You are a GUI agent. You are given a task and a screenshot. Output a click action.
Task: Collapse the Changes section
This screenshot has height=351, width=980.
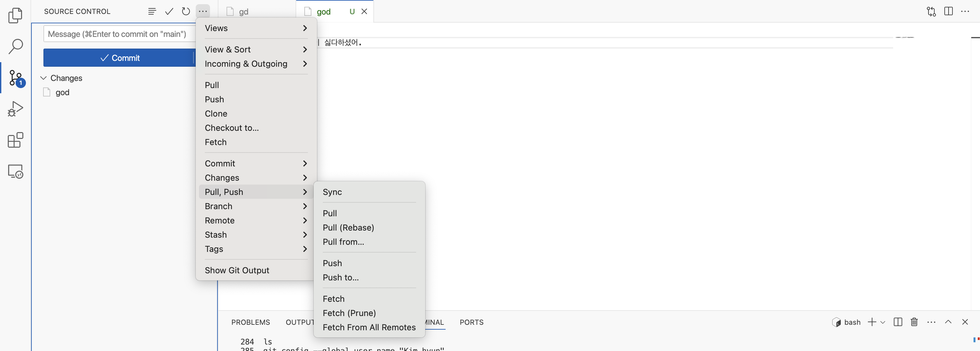(x=43, y=78)
